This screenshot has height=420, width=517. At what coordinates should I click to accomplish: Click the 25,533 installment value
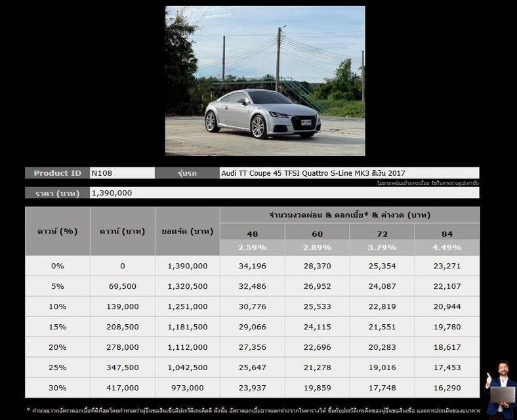pos(317,306)
